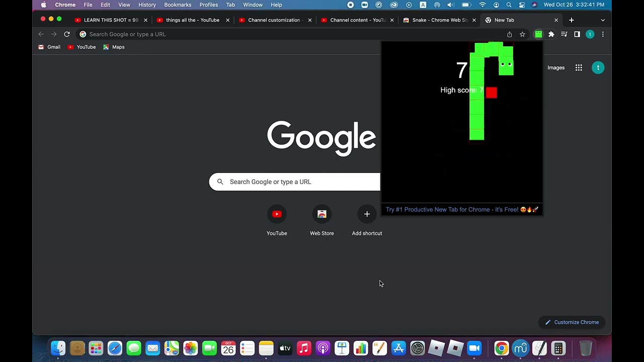Open the Bookmarks menu
644x362 pixels.
coord(178,5)
